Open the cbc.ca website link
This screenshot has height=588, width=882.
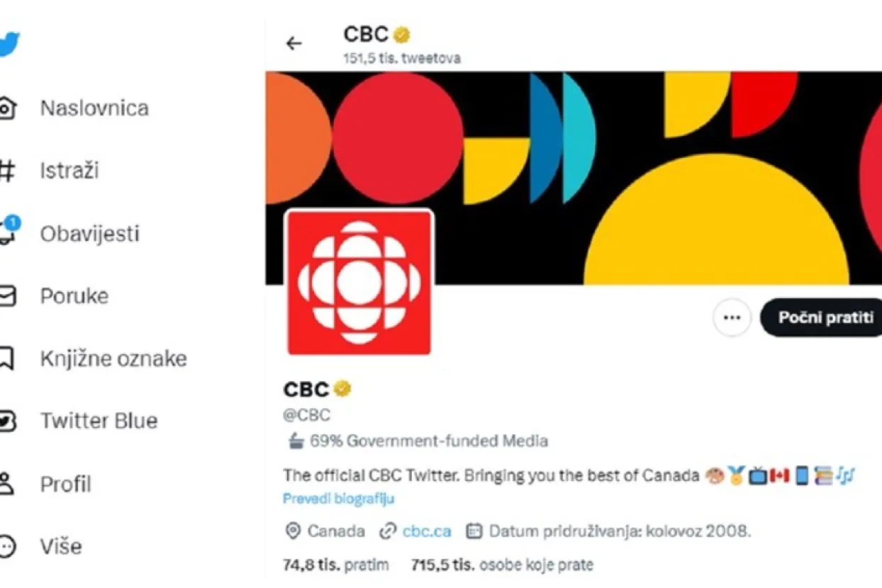(427, 531)
